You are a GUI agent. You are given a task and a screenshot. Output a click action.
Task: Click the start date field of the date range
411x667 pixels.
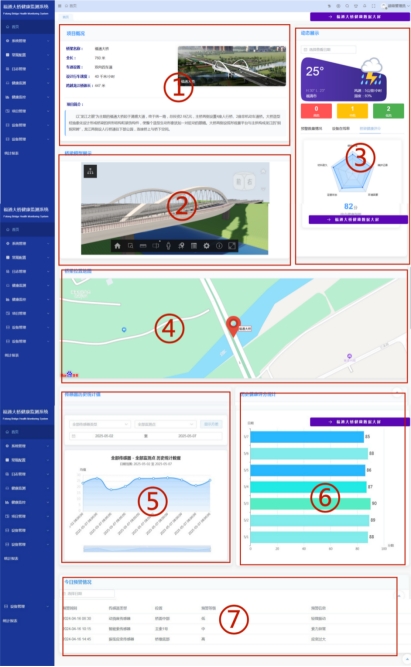[104, 436]
